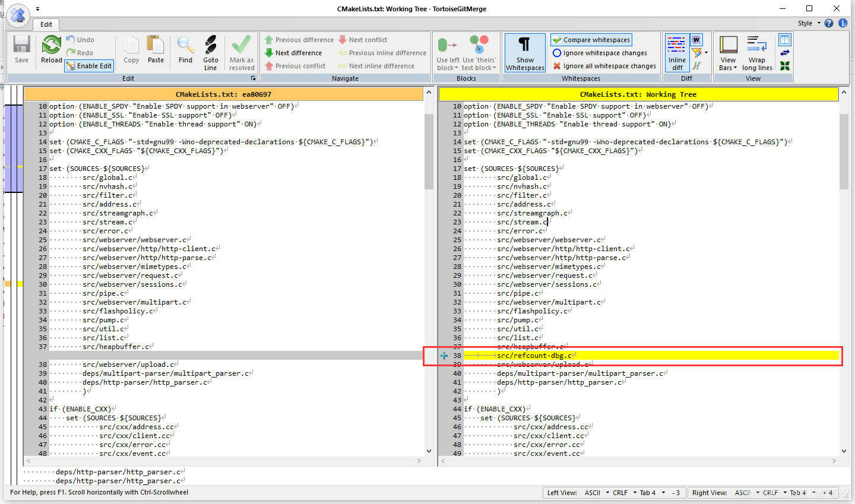Image resolution: width=855 pixels, height=504 pixels.
Task: Expand the Use 'theirs' text block dropdown arrow
Action: (494, 68)
